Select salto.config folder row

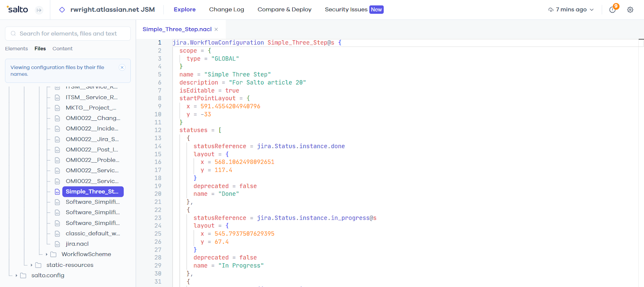pos(48,275)
